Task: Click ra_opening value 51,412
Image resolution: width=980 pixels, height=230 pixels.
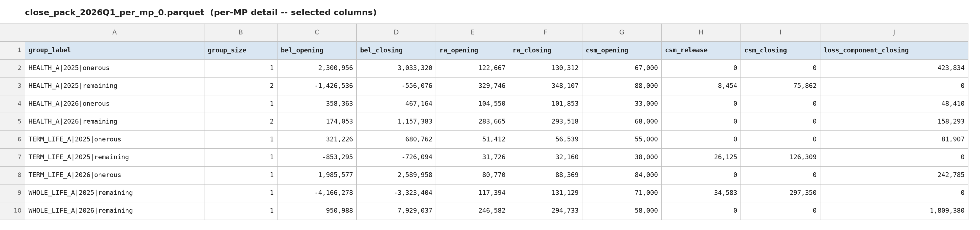Action: tap(472, 140)
